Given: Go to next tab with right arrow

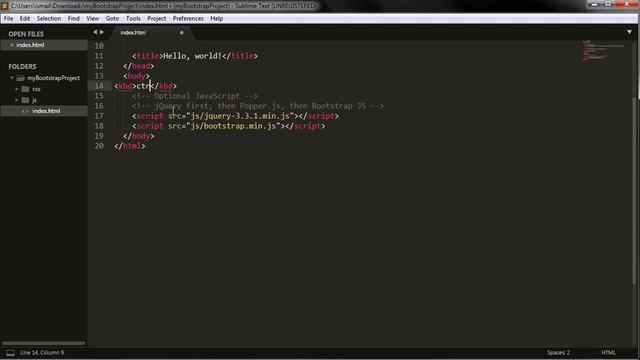Looking at the screenshot, I should coord(102,32).
